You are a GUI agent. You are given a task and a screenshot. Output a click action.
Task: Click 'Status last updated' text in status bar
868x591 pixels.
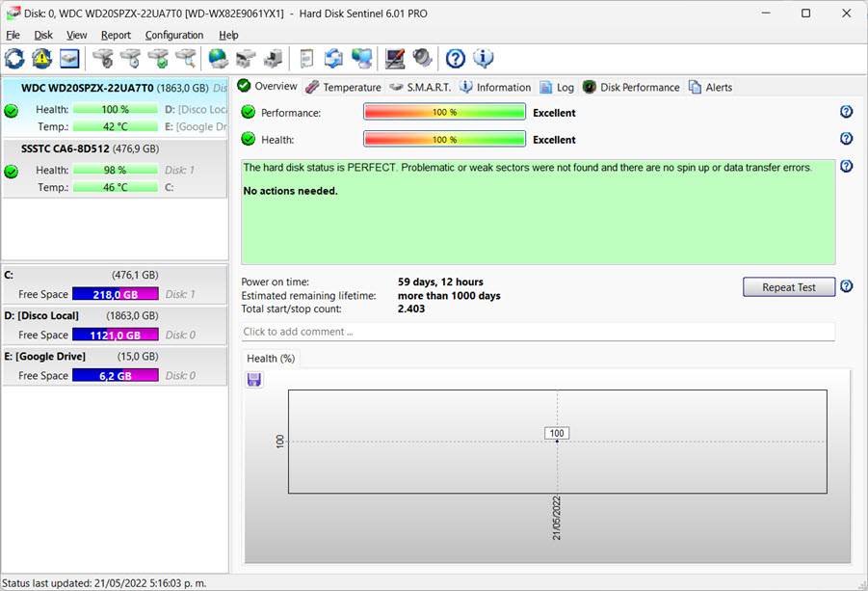[104, 583]
